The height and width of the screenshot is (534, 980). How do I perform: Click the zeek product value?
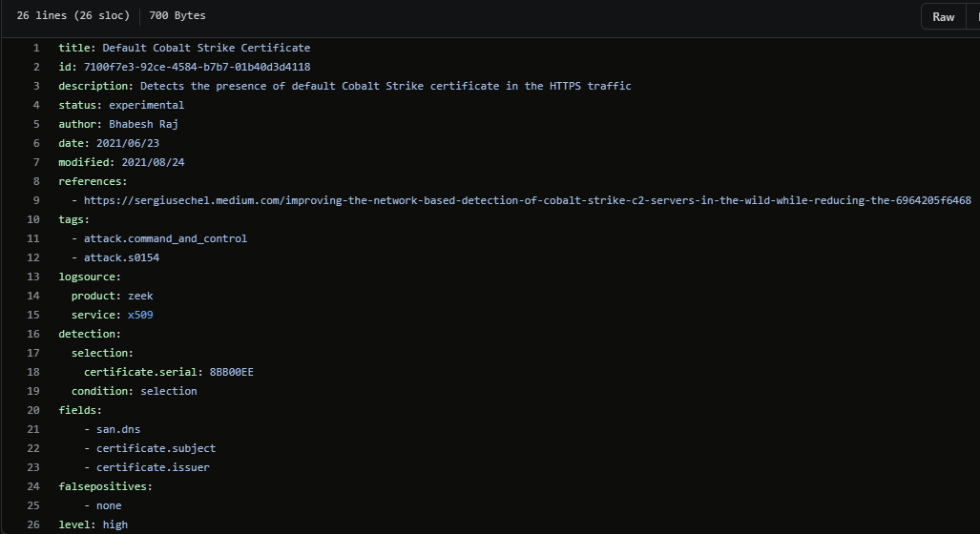pos(140,296)
